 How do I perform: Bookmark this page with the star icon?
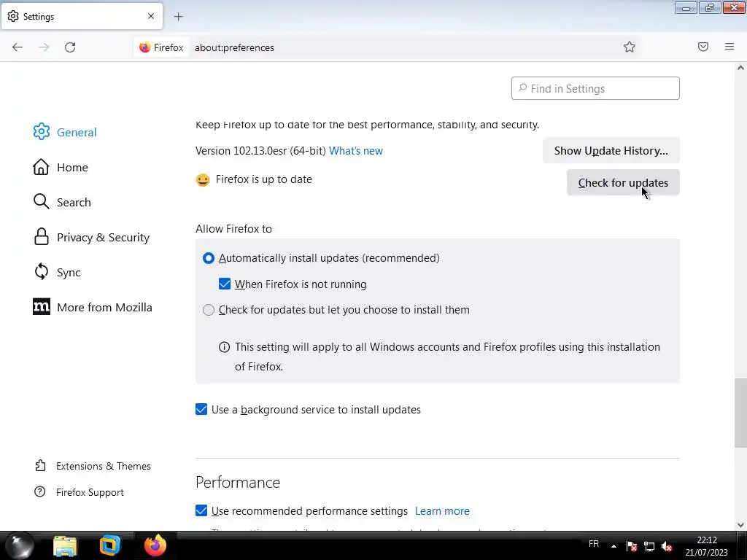630,47
